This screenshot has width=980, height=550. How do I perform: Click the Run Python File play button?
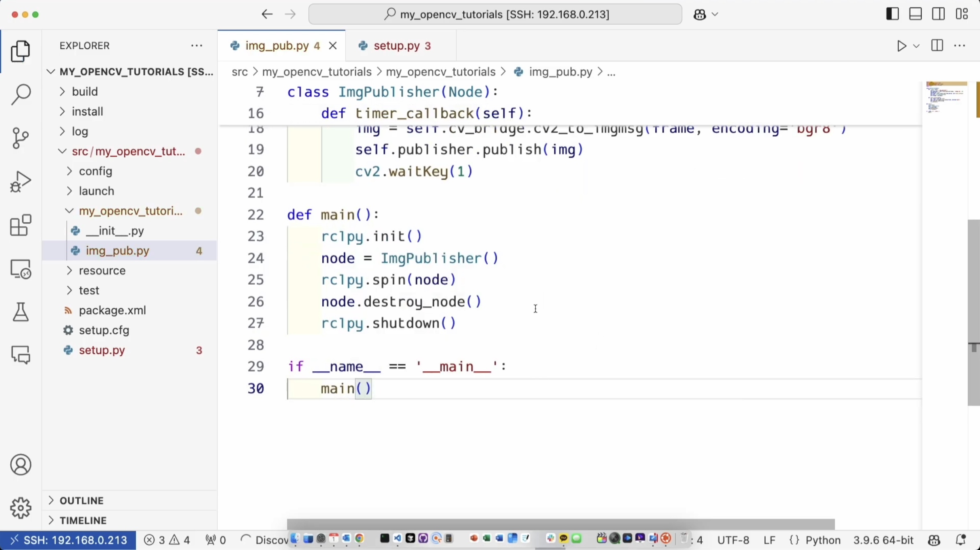click(901, 46)
